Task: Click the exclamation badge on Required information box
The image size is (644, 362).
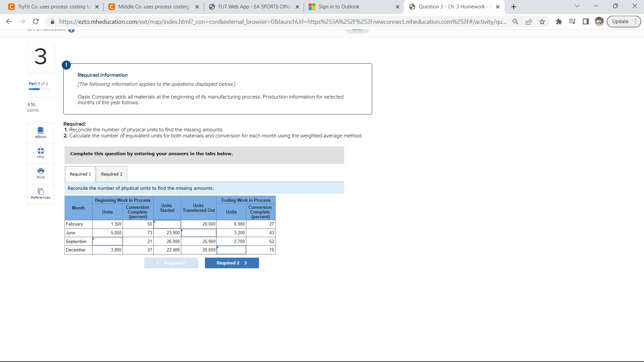Action: (66, 65)
